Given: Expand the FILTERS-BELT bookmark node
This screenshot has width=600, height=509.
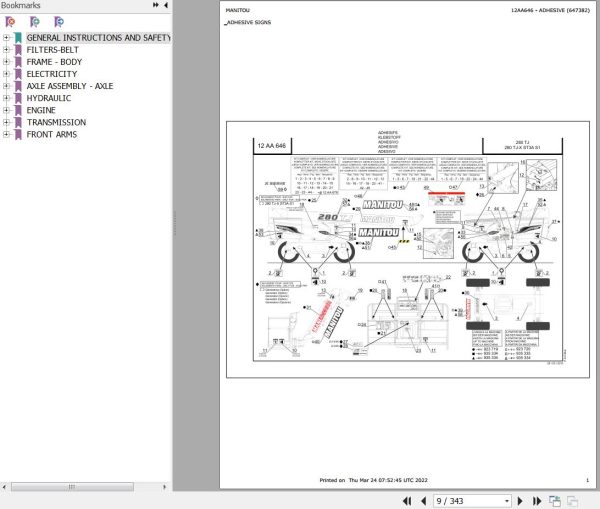Looking at the screenshot, I should [6, 50].
